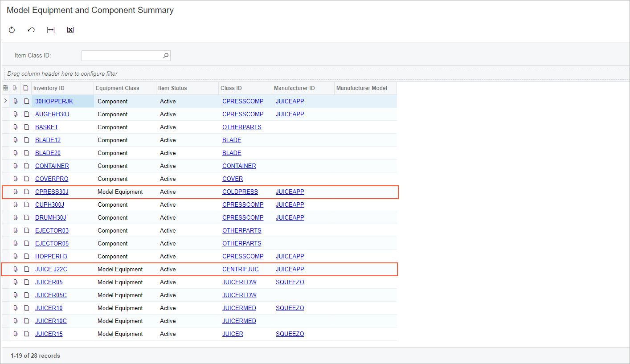Open the Item Class ID lookup magnifier
The width and height of the screenshot is (630, 364).
pyautogui.click(x=166, y=56)
